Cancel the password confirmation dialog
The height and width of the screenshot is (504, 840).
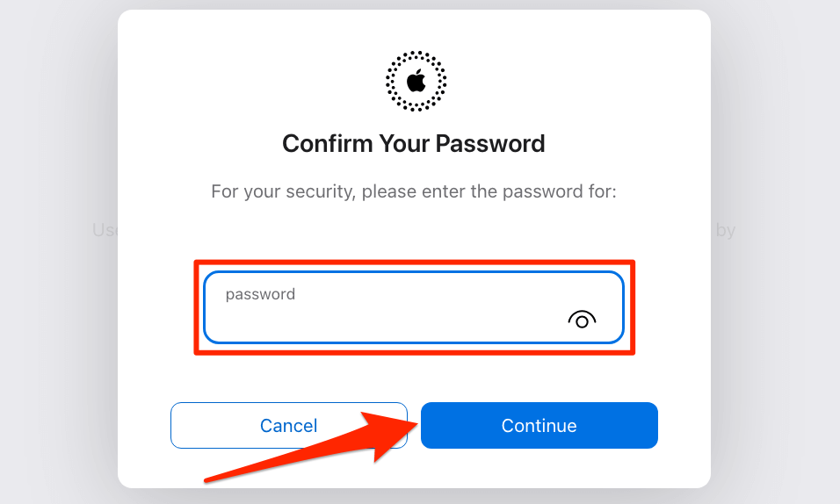point(289,425)
